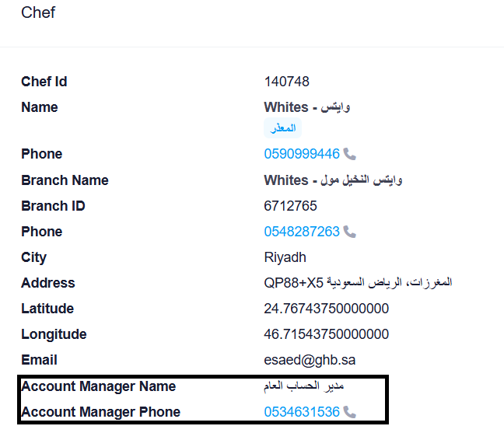Viewport: 504px width, 433px height.
Task: Click the email esaed@ghb.sa
Action: 310,360
